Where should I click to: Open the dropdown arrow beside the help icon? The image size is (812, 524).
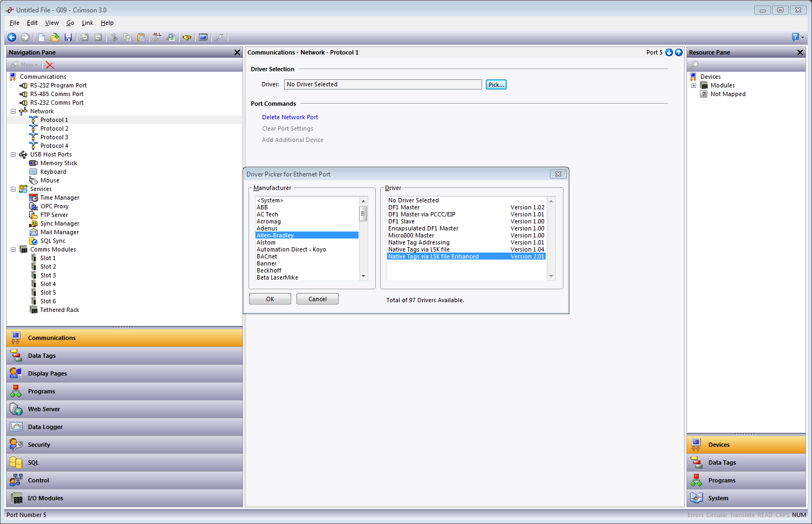tap(802, 37)
